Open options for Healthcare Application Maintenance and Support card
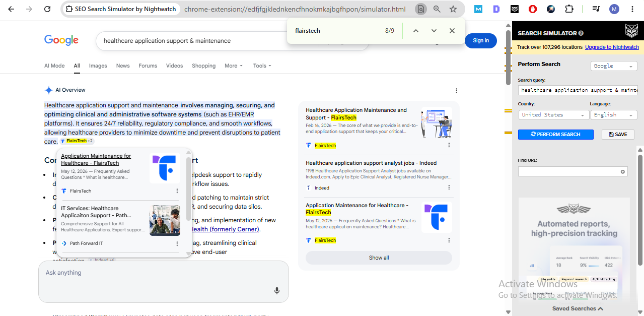This screenshot has width=644, height=316. (x=449, y=145)
